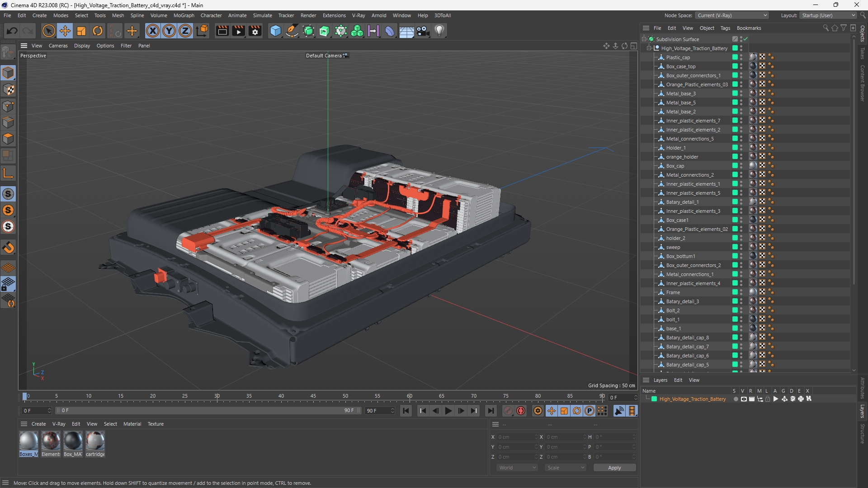Image resolution: width=868 pixels, height=488 pixels.
Task: Go to end of animation
Action: pyautogui.click(x=491, y=411)
